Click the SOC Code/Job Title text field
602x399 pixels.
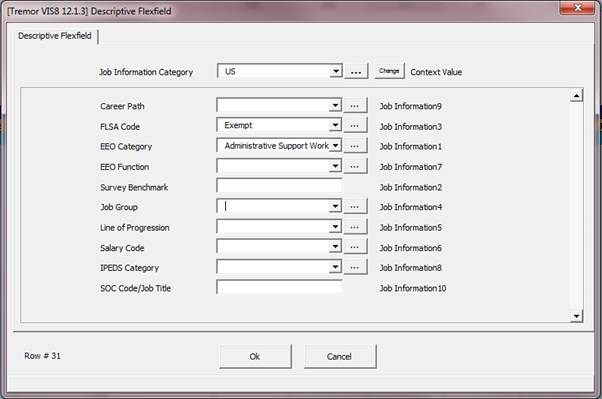click(x=279, y=287)
